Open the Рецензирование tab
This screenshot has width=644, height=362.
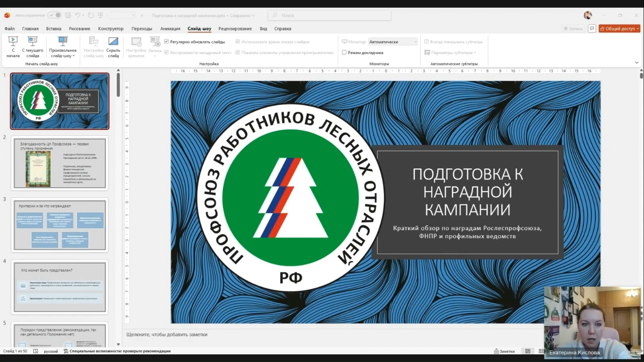[x=235, y=29]
